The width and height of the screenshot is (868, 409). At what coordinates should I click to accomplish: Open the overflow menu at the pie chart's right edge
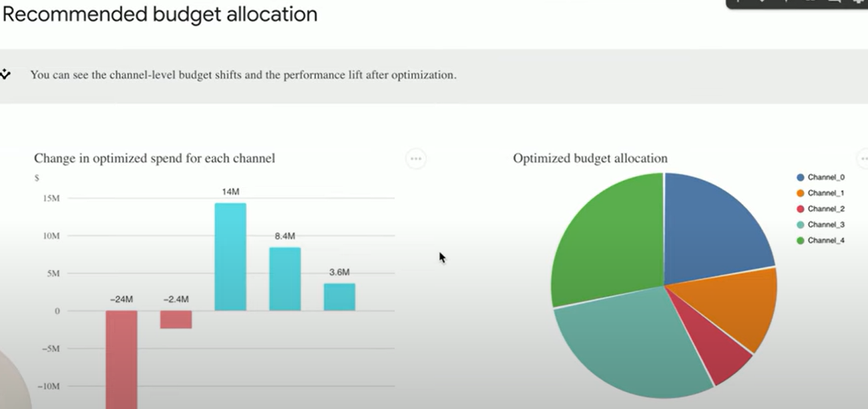tap(864, 159)
